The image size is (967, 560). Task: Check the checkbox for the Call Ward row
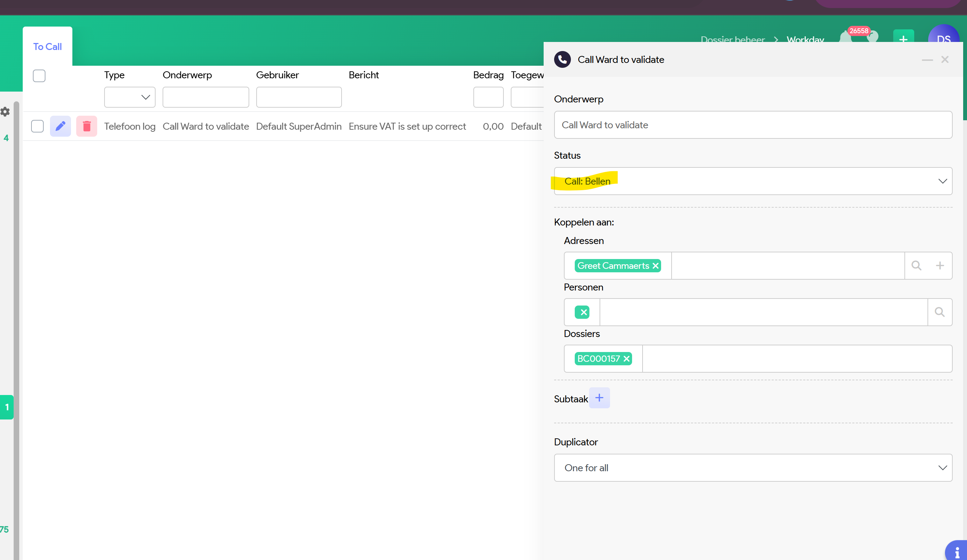pyautogui.click(x=37, y=126)
